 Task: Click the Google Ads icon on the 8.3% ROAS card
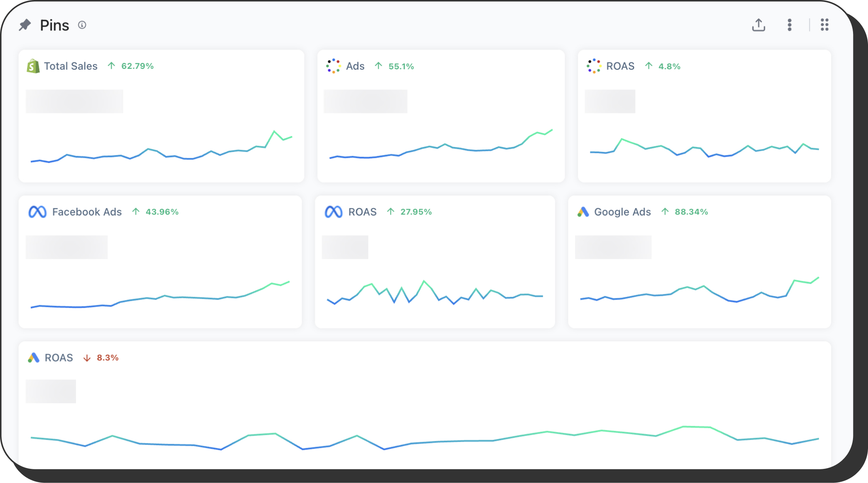tap(34, 357)
